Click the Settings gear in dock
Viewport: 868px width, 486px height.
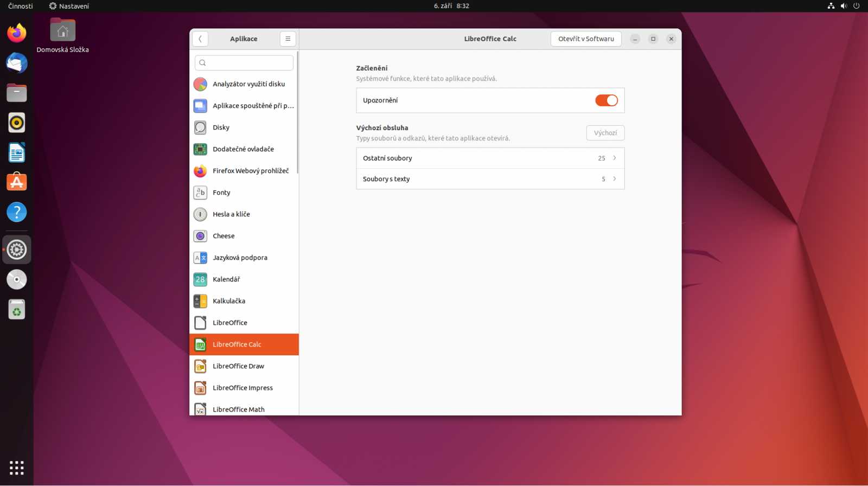tap(17, 250)
